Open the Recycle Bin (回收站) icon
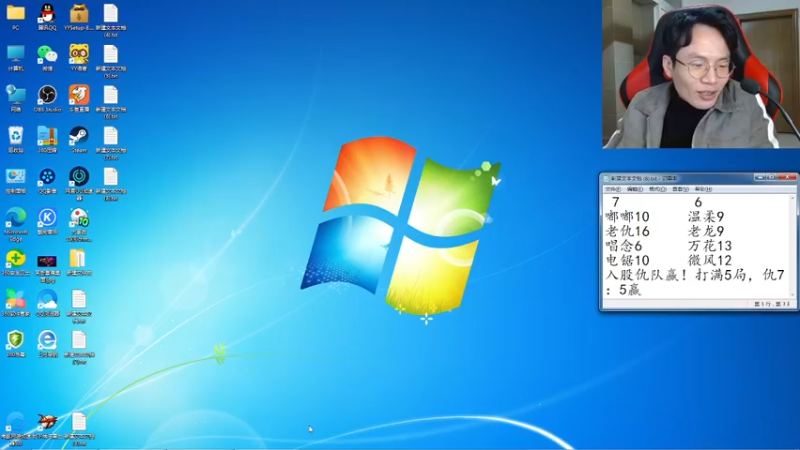The image size is (800, 450). (x=16, y=139)
